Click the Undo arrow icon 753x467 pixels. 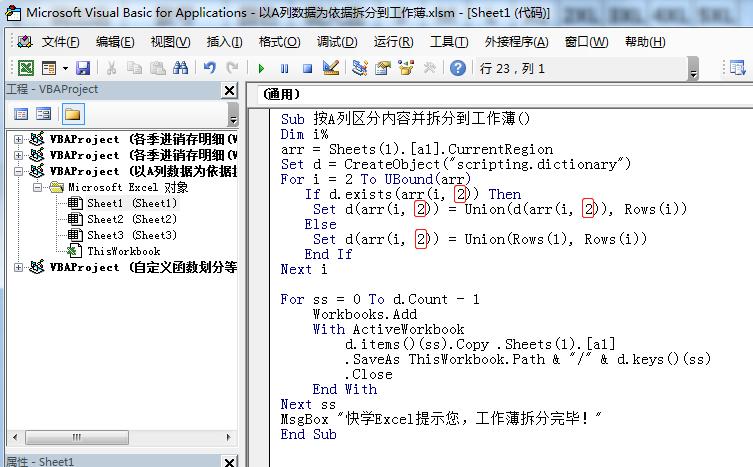(209, 68)
